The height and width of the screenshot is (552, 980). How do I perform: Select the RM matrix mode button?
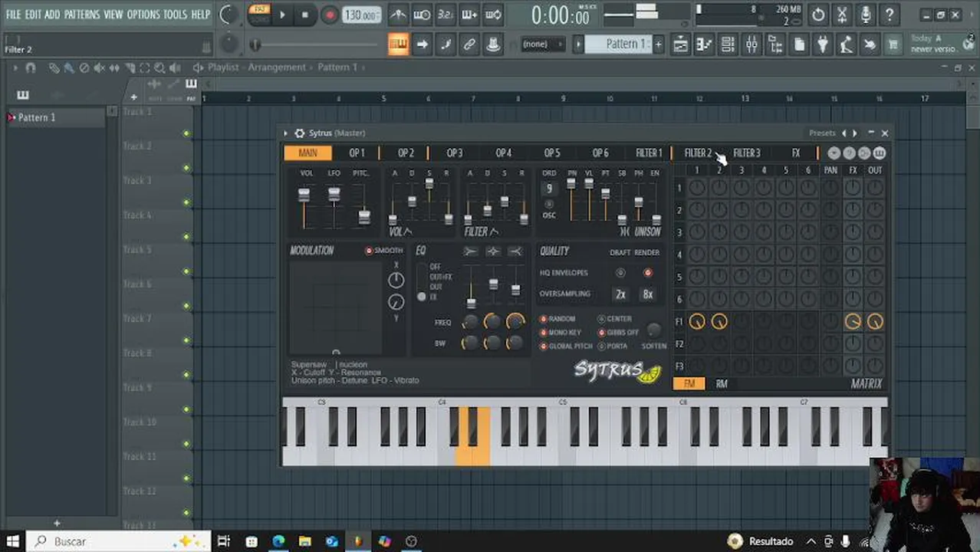point(722,384)
